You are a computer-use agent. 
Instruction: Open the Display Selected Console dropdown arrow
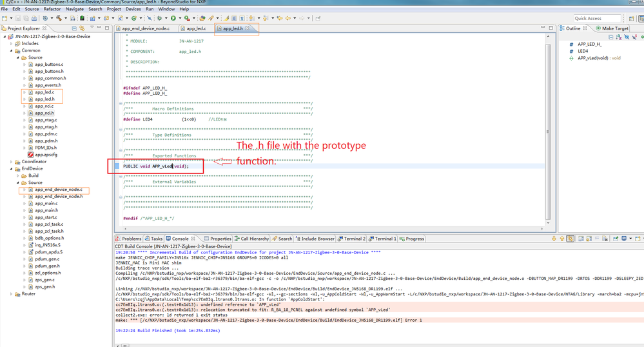pos(630,239)
